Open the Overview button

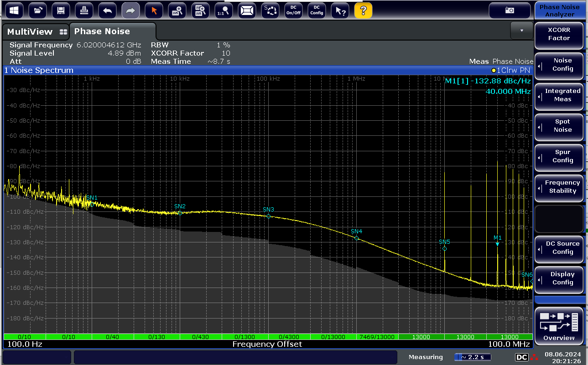[559, 325]
